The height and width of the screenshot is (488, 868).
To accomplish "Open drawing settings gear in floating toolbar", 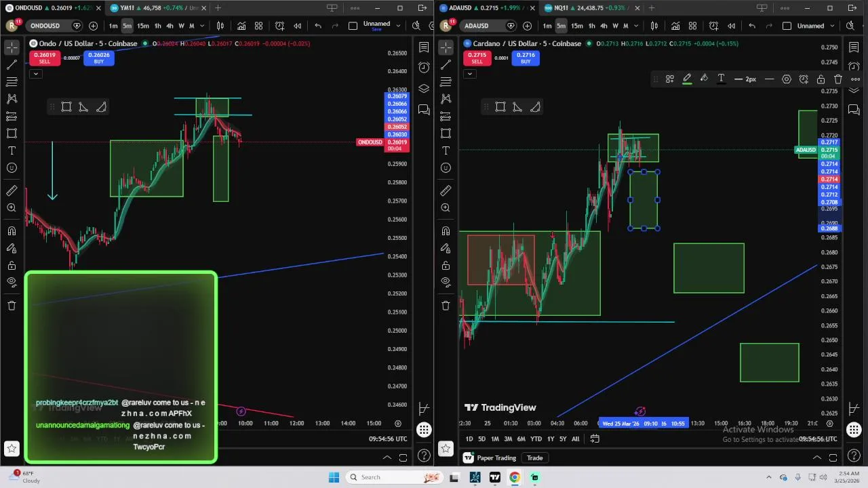I will [x=787, y=79].
